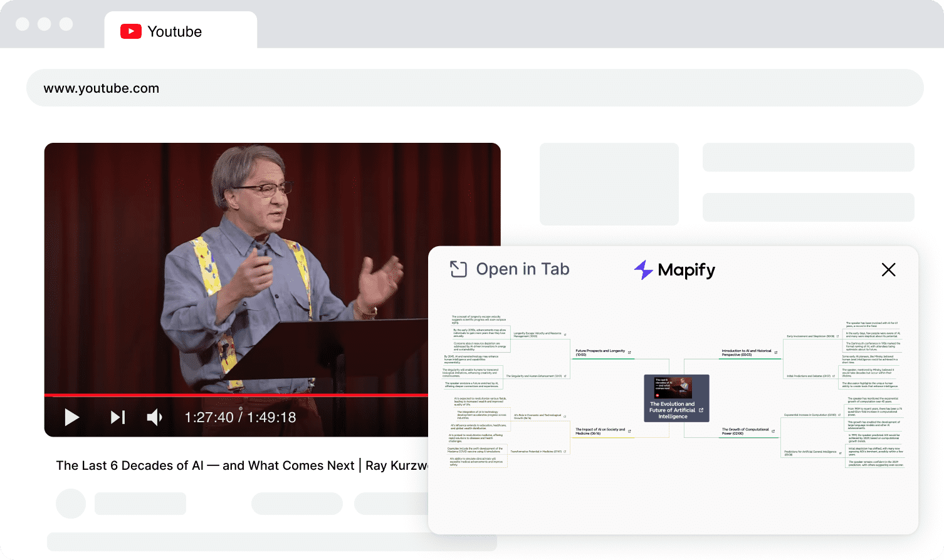Select the Early Involvement and Skepticism node

810,336
